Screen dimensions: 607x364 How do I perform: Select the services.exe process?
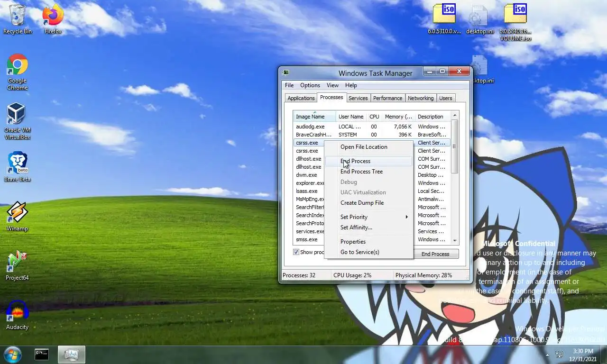tap(309, 231)
